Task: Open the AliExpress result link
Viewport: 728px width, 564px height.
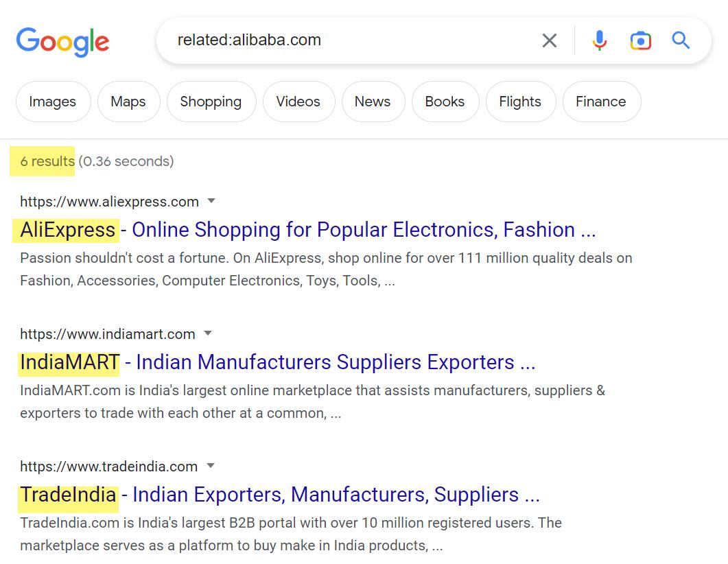Action: tap(307, 230)
